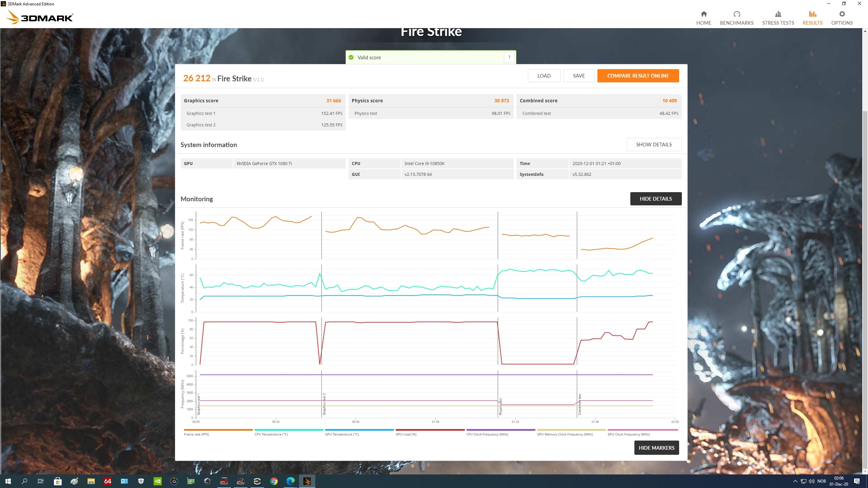Screen dimensions: 868x488
Task: Open the valid score help question mark
Action: (x=509, y=57)
